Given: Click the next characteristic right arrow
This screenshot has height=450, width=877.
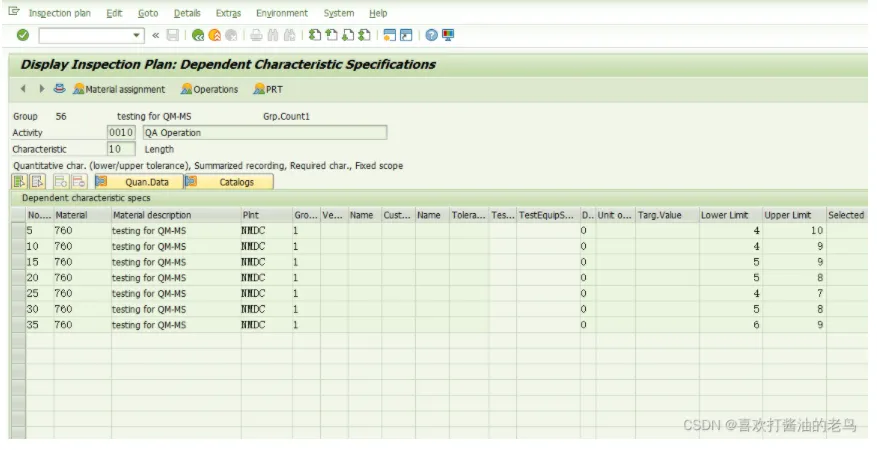Looking at the screenshot, I should 41,89.
